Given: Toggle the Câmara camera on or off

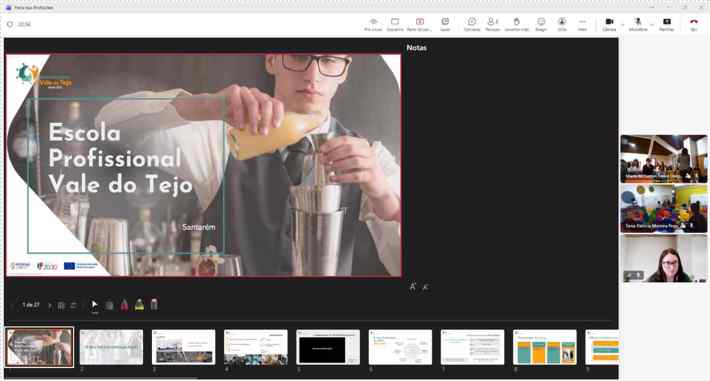Looking at the screenshot, I should point(609,24).
